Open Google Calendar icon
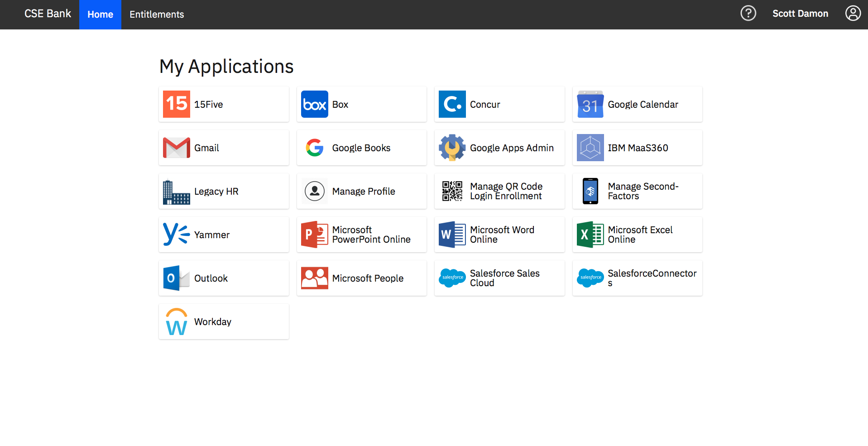 tap(590, 104)
